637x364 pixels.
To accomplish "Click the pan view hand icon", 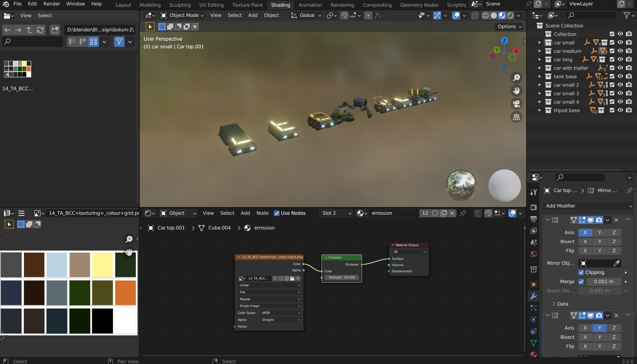I will pyautogui.click(x=516, y=91).
